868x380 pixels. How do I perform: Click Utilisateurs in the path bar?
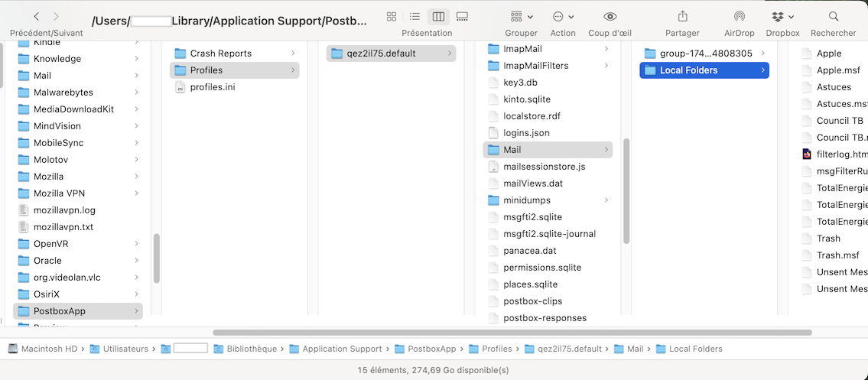[x=119, y=349]
